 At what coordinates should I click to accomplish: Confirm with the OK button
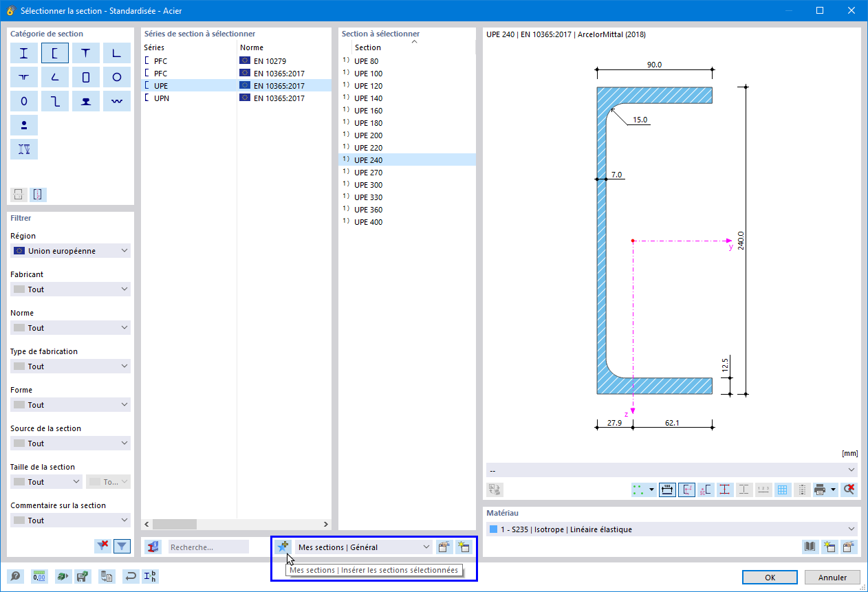pyautogui.click(x=770, y=577)
